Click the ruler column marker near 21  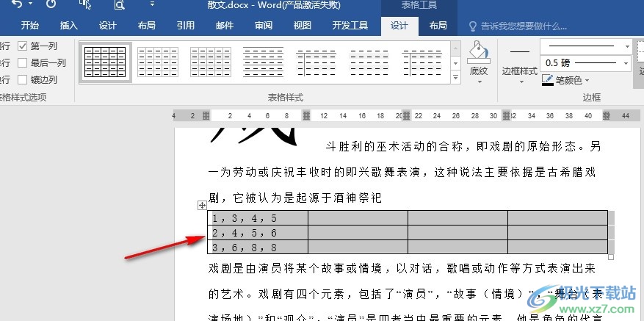tap(406, 116)
